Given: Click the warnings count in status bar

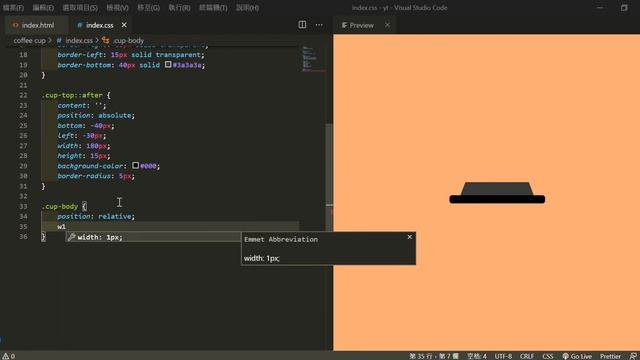Looking at the screenshot, I should pyautogui.click(x=9, y=356).
